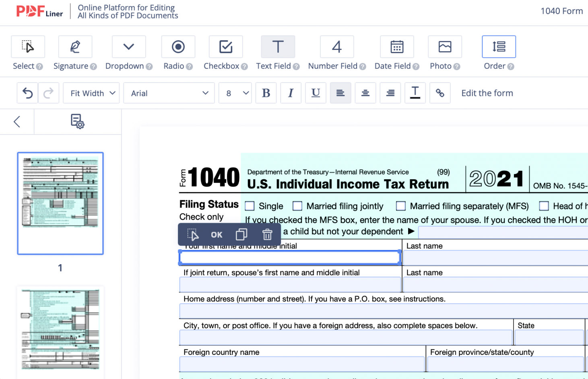Image resolution: width=588 pixels, height=379 pixels.
Task: Show help for the Photo tool
Action: pos(457,66)
